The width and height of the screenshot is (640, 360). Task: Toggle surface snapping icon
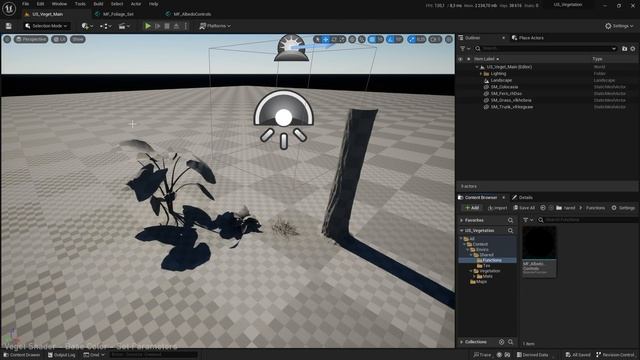[x=362, y=39]
